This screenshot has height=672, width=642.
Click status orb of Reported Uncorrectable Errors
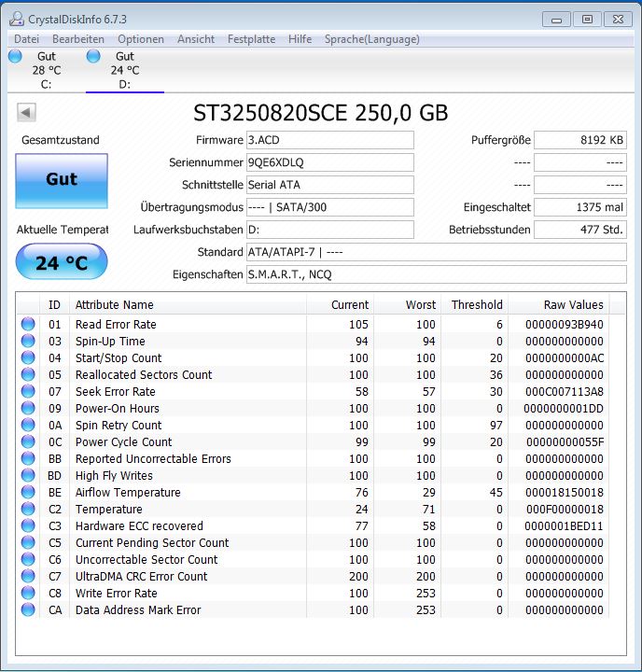coord(28,458)
